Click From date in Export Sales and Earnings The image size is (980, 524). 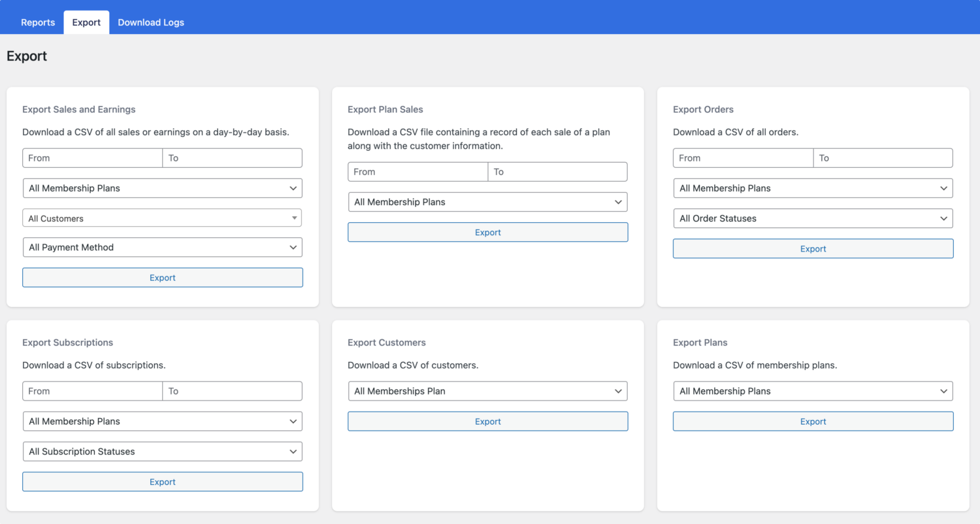[93, 158]
